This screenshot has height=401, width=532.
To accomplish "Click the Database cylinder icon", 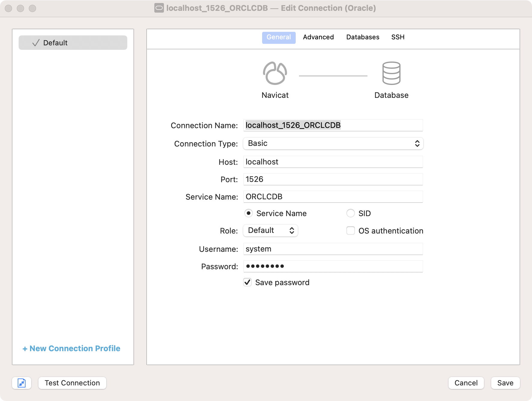I will [x=391, y=73].
